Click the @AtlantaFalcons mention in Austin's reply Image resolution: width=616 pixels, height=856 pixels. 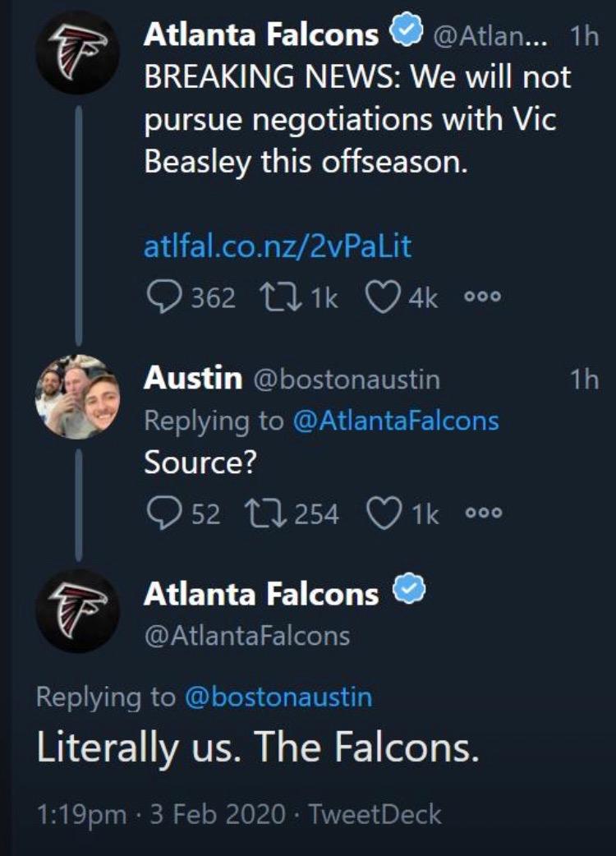coord(396,421)
